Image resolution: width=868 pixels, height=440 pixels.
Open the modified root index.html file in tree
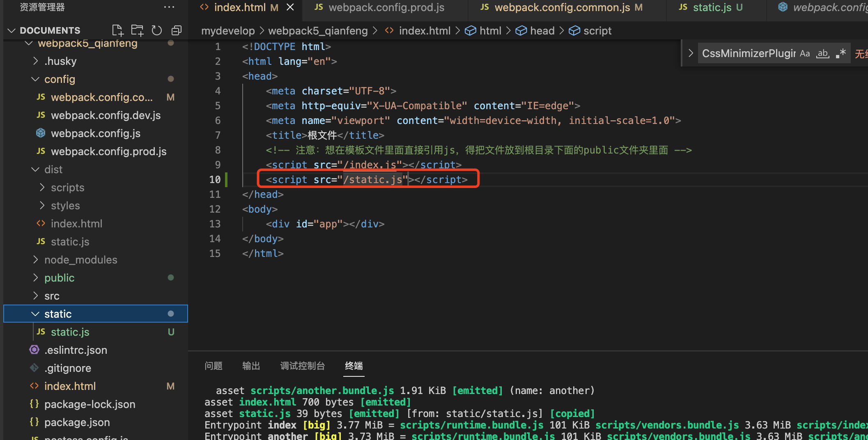[70, 386]
